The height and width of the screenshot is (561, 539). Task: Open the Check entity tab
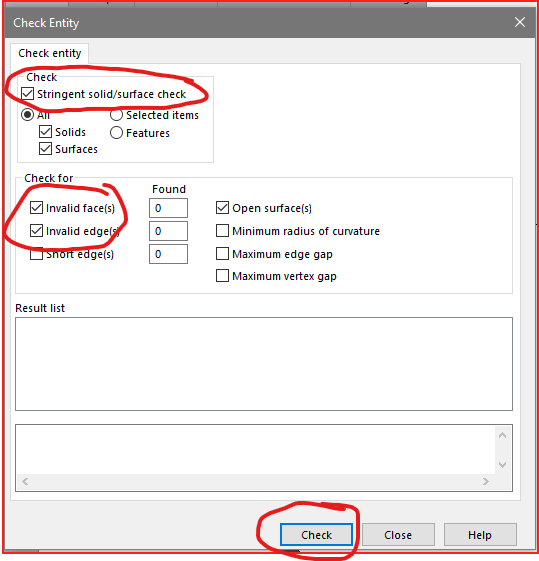pyautogui.click(x=50, y=53)
